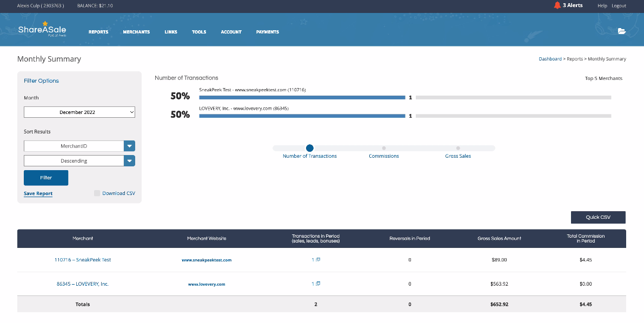Open 110716 – SneakPeek Test merchant link
This screenshot has height=323, width=644.
[x=83, y=260]
